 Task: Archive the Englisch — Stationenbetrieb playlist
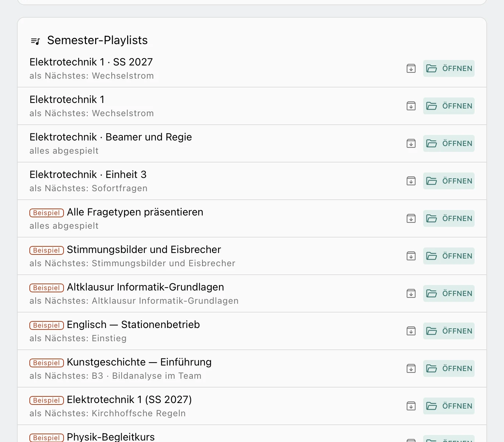[411, 331]
